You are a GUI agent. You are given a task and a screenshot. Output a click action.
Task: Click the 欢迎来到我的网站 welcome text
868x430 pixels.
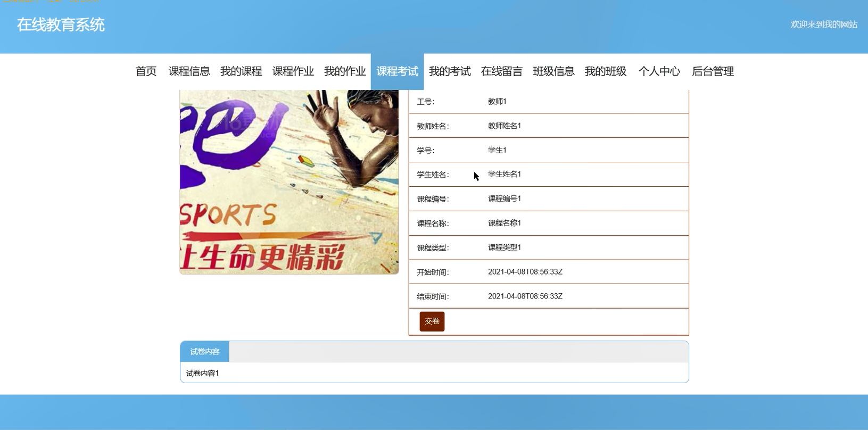[x=823, y=24]
